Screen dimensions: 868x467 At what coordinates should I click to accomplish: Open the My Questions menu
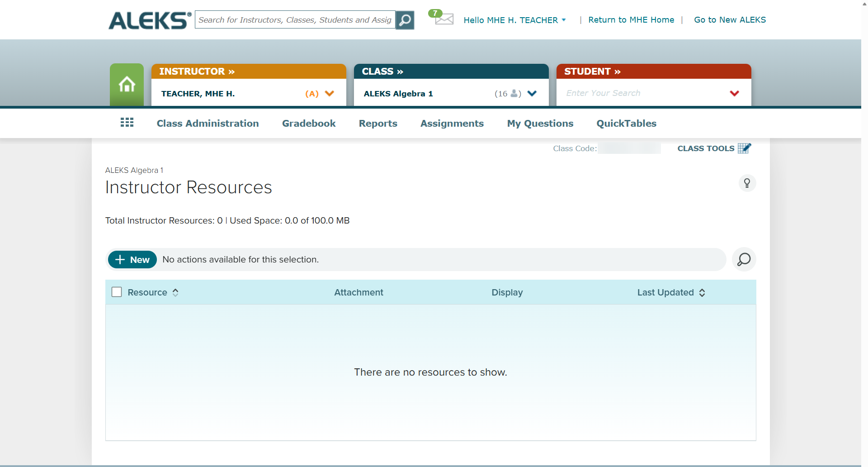point(540,124)
